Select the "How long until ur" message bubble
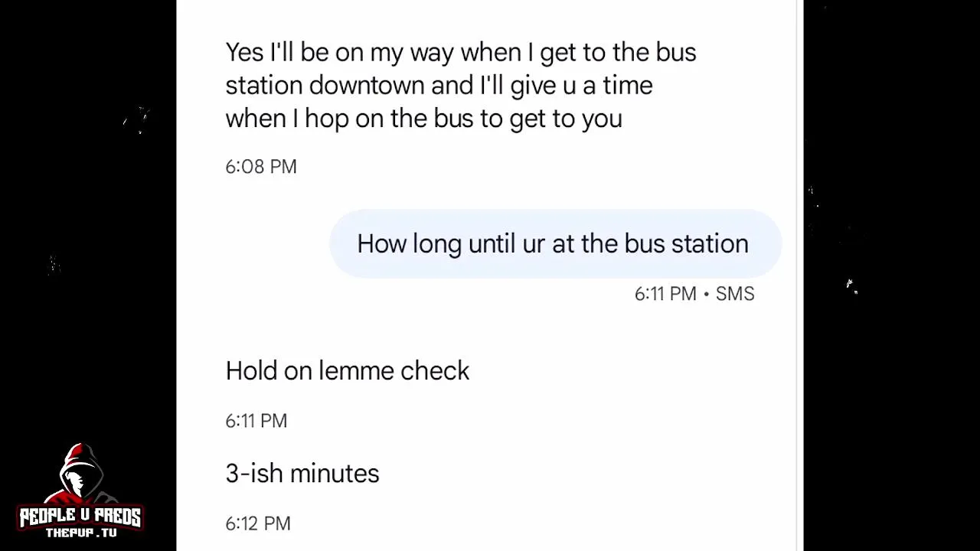Image resolution: width=980 pixels, height=551 pixels. 554,244
